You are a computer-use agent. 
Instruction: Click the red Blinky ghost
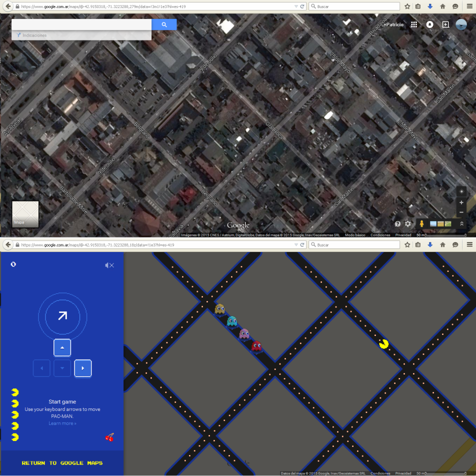pyautogui.click(x=256, y=346)
